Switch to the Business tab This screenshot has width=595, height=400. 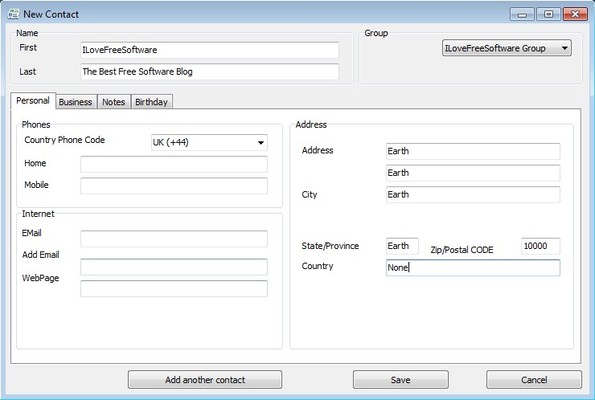[x=76, y=102]
